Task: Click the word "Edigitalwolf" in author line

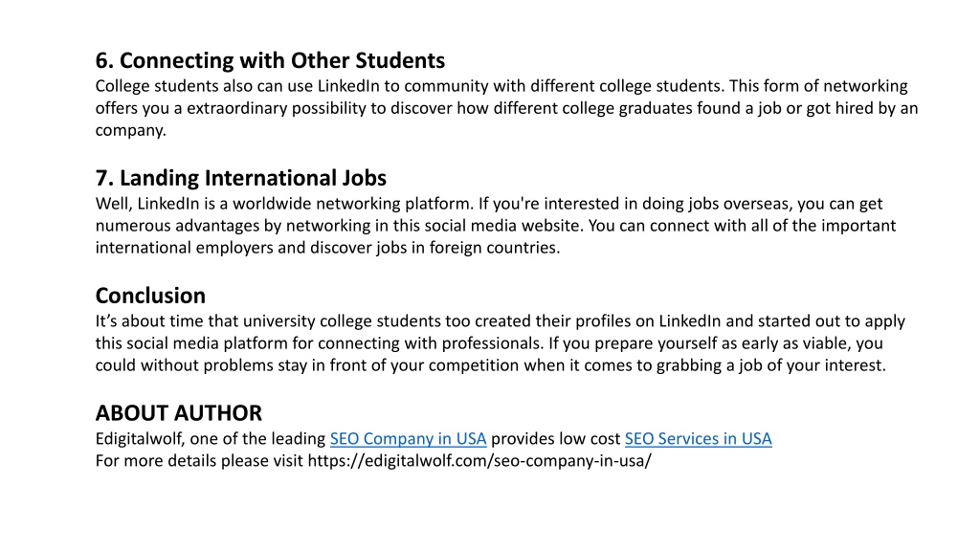Action: (140, 438)
